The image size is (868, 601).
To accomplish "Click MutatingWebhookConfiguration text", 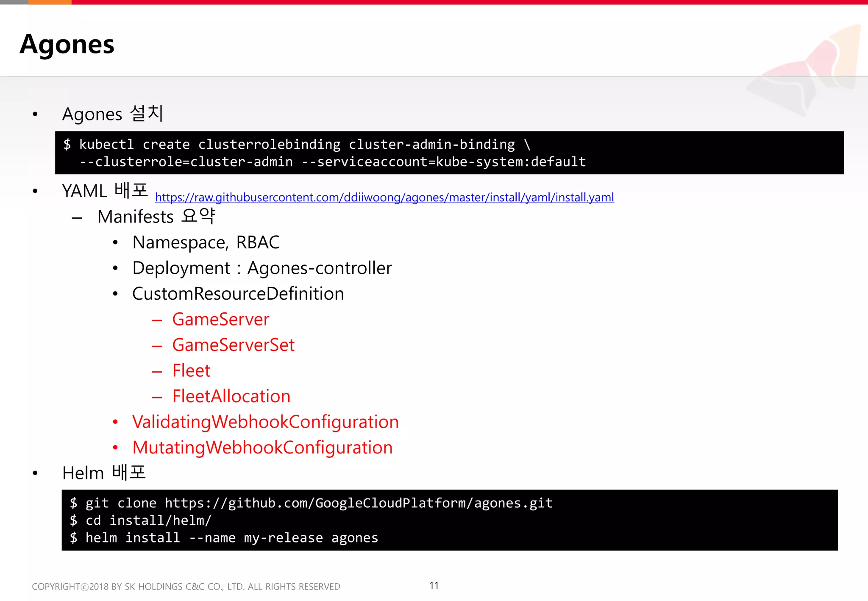I will [262, 448].
